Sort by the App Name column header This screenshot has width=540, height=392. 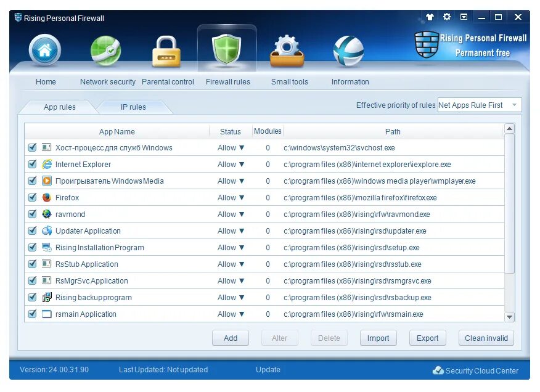pyautogui.click(x=117, y=131)
